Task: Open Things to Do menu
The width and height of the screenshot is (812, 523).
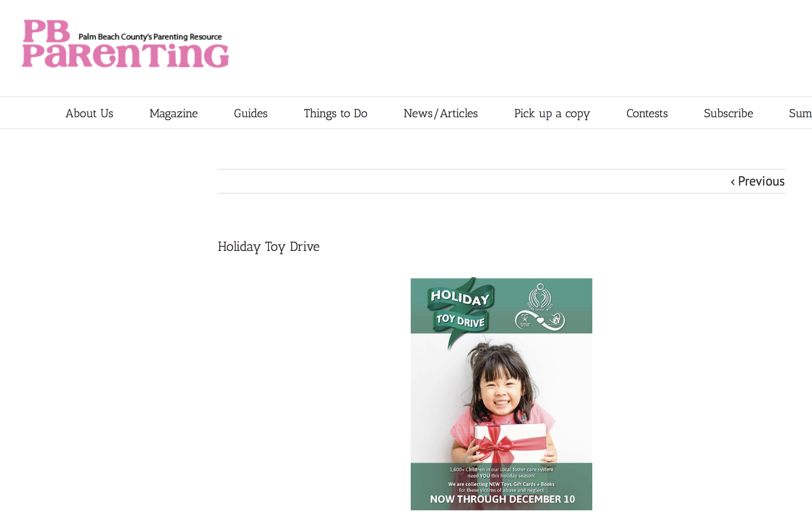Action: pos(336,113)
